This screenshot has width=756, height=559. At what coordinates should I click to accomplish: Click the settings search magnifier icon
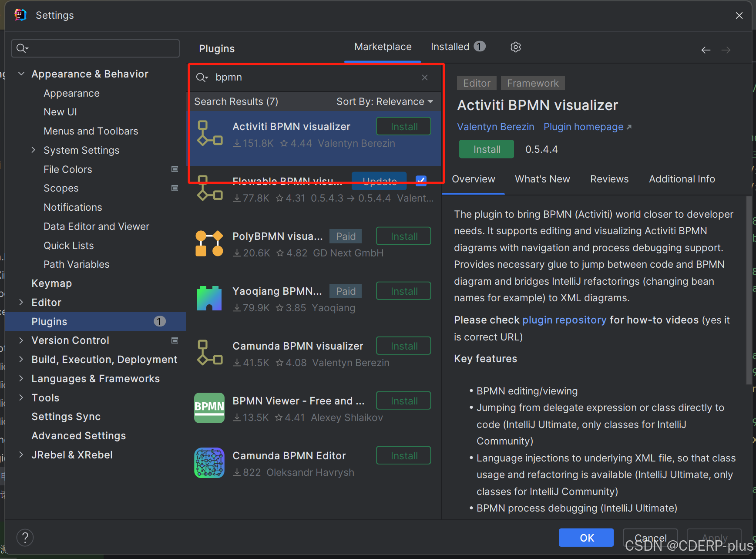[22, 48]
